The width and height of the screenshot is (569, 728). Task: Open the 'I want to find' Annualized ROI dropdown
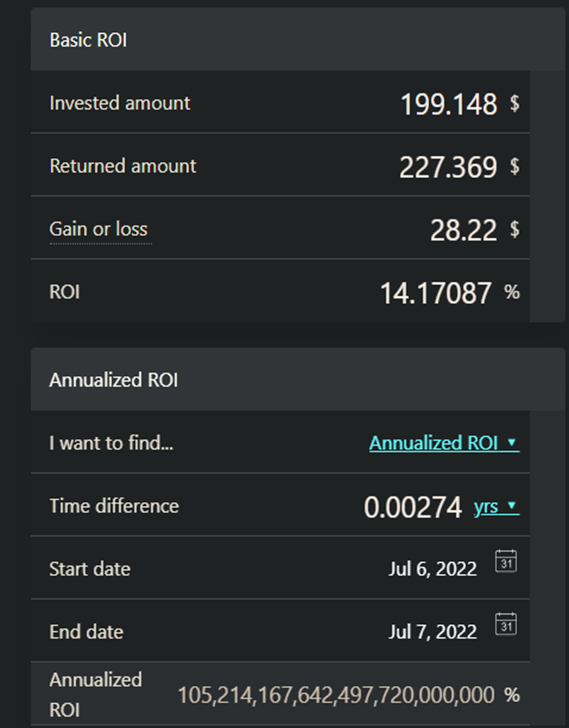coord(444,443)
